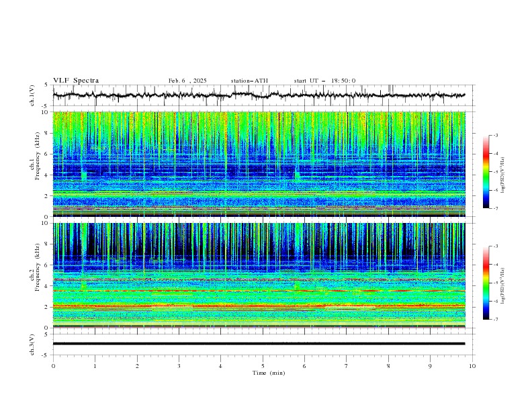This screenshot has height=411, width=532.
Task: Click the red 3.5 kHz band in ch.2 spectrogram
Action: (x=259, y=291)
